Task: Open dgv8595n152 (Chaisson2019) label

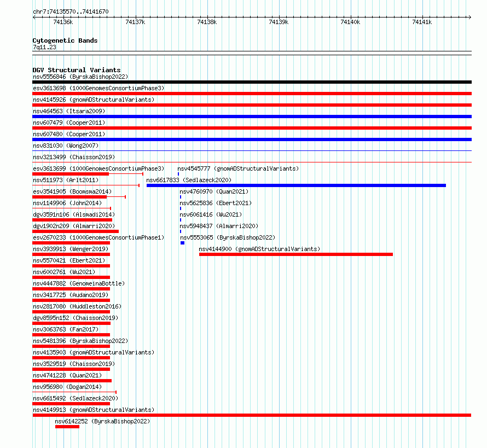Action: (x=76, y=318)
